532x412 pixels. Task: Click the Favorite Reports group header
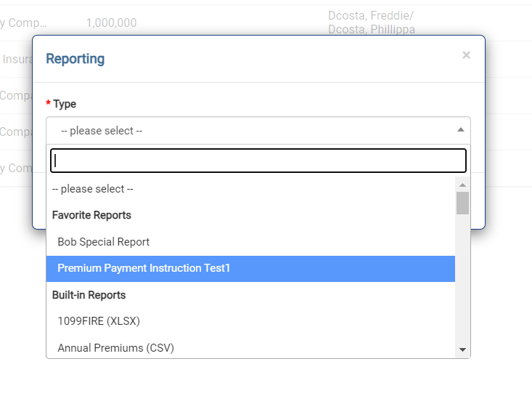(91, 215)
